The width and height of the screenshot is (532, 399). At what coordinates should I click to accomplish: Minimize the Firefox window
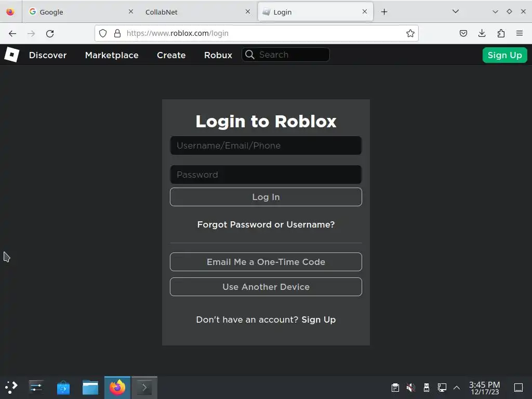495,11
